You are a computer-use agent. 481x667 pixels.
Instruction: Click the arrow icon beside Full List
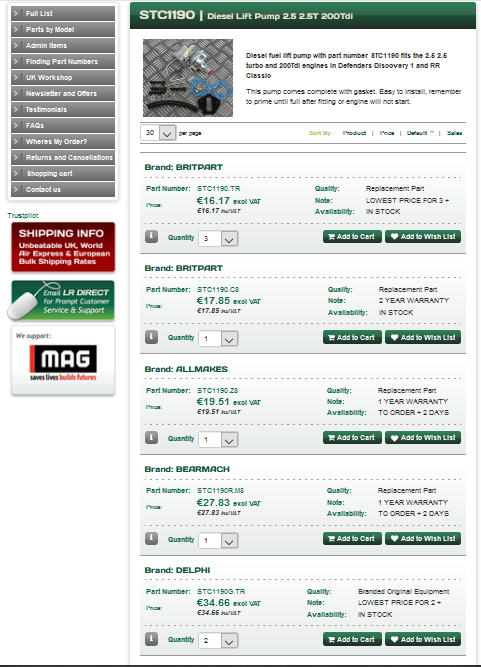coord(16,13)
